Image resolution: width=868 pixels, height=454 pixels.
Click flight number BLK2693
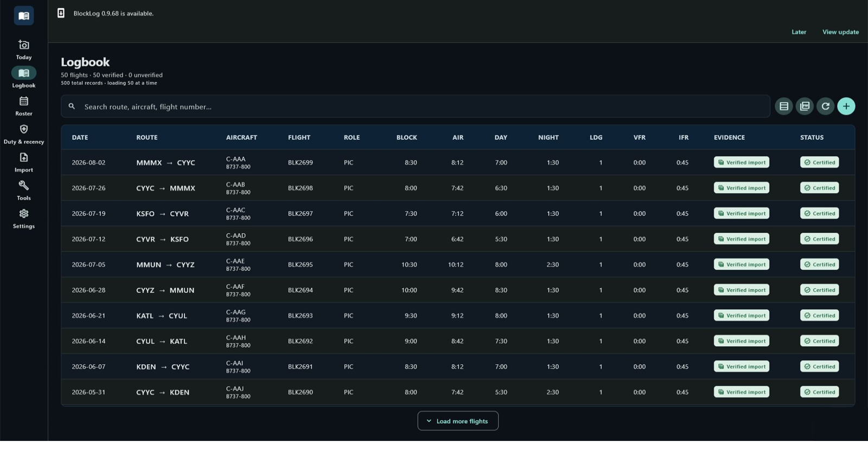click(301, 316)
